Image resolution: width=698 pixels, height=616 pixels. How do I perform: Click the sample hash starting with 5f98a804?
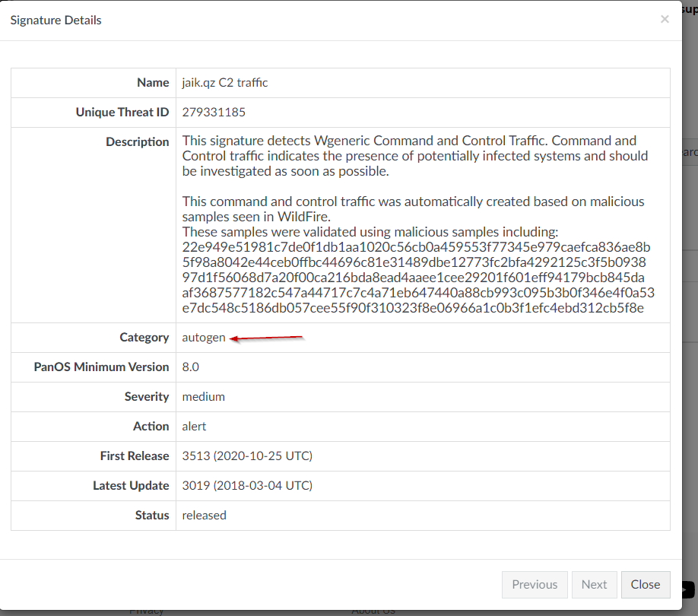point(415,262)
